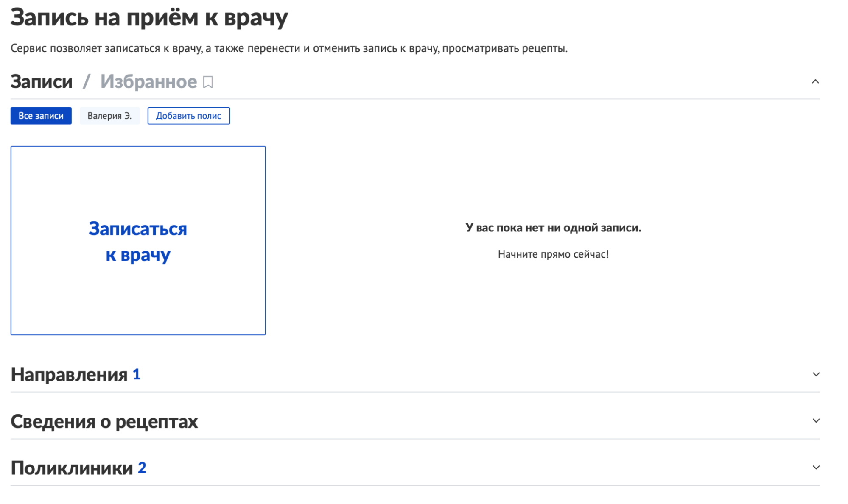The height and width of the screenshot is (504, 848).
Task: Select the Все записи filter
Action: [x=41, y=116]
